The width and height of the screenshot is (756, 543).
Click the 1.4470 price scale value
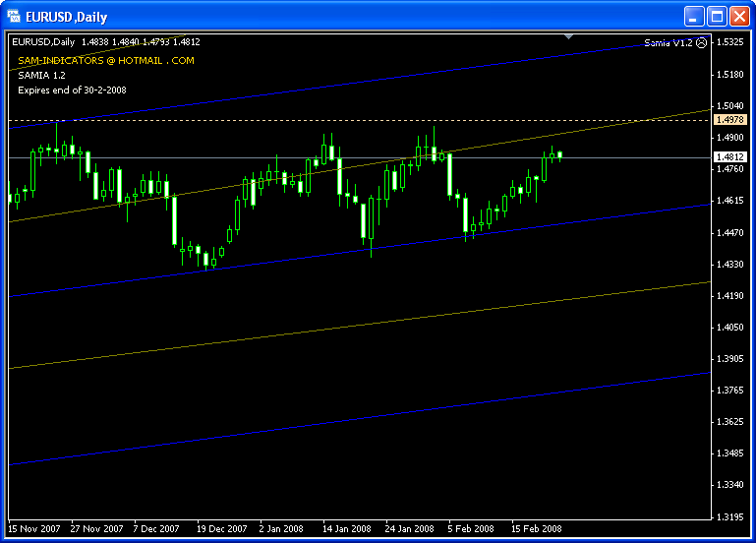click(730, 233)
